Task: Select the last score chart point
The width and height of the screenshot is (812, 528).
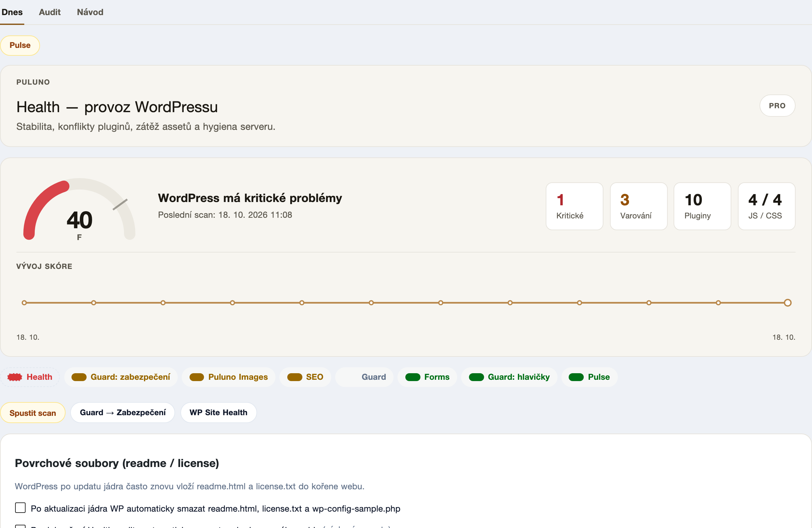Action: [787, 303]
